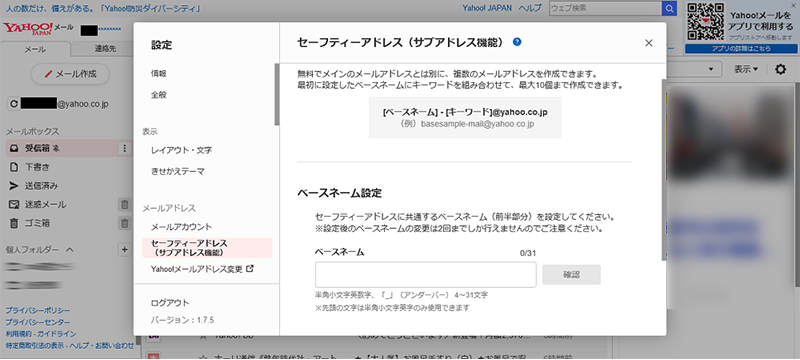800x360 pixels.
Task: Select きせかえテーマ settings item
Action: pyautogui.click(x=178, y=171)
